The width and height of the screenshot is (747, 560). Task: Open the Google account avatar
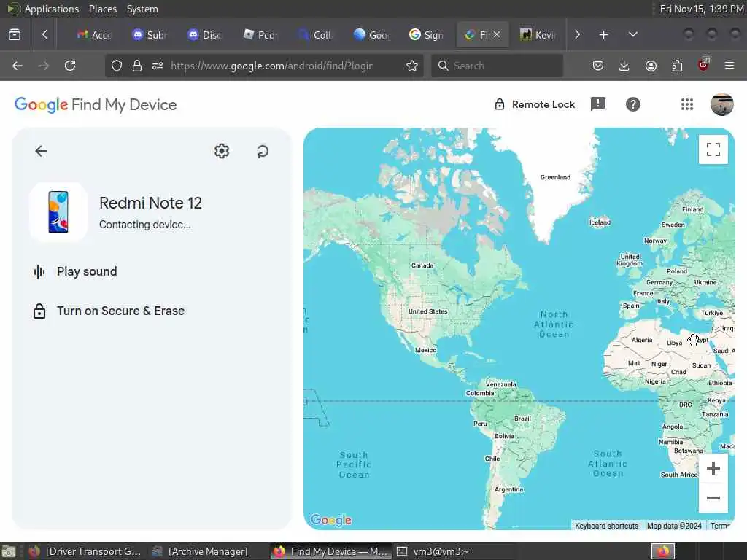click(x=721, y=104)
